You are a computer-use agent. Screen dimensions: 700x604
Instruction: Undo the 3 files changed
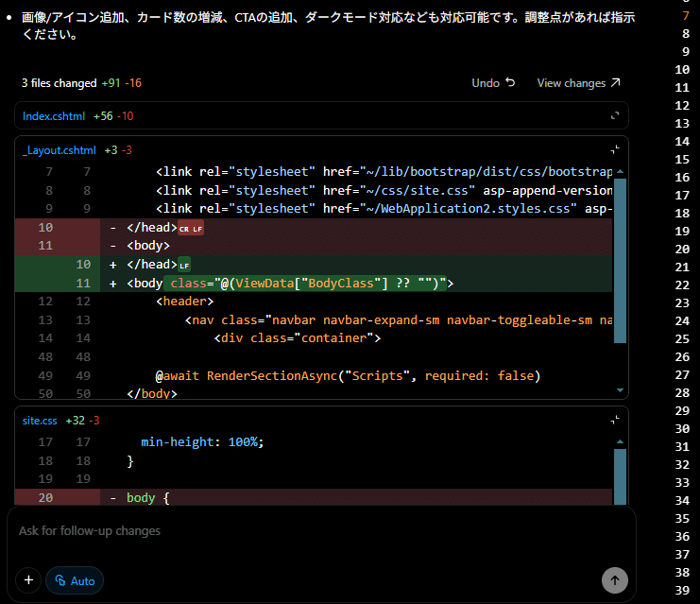(493, 83)
